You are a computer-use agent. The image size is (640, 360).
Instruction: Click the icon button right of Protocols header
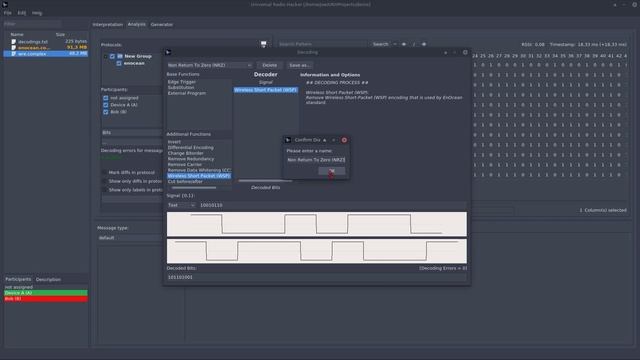tap(264, 44)
